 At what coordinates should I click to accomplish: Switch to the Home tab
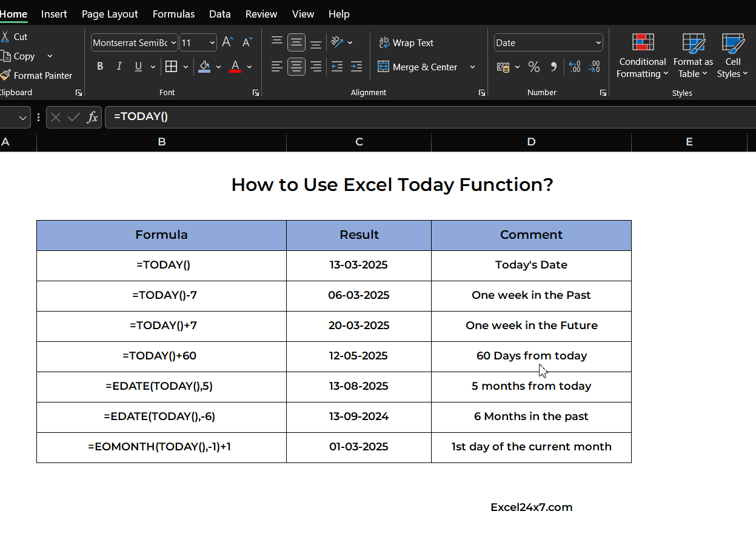pyautogui.click(x=13, y=13)
